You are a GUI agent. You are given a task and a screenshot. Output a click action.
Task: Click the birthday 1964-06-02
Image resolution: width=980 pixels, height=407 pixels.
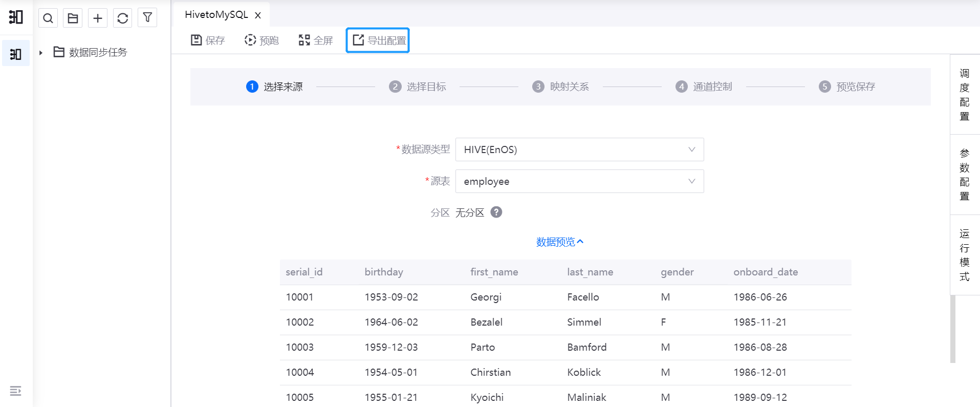click(391, 322)
